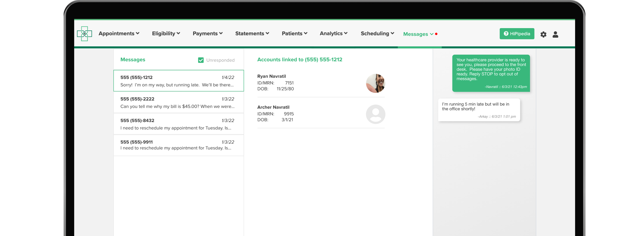Click Archer Navratil's placeholder avatar
Image resolution: width=644 pixels, height=236 pixels.
(376, 114)
